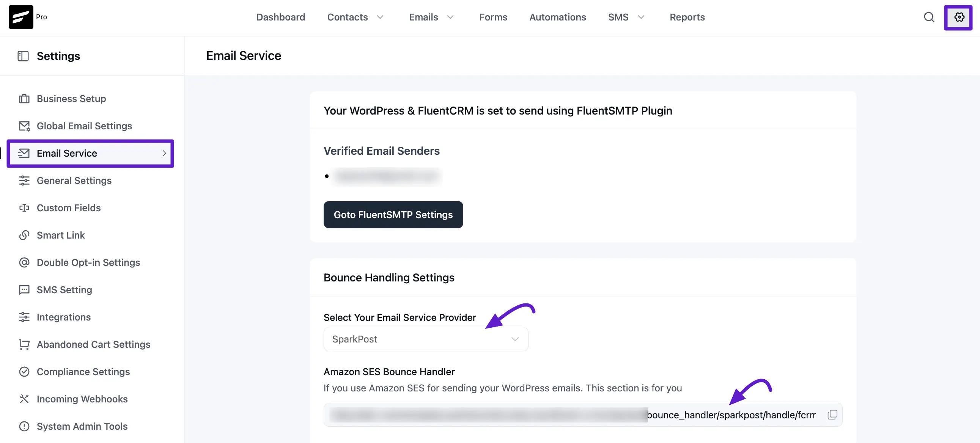Screen dimensions: 980x443
Task: Click Goto FluentSMTP Settings button
Action: pyautogui.click(x=393, y=215)
